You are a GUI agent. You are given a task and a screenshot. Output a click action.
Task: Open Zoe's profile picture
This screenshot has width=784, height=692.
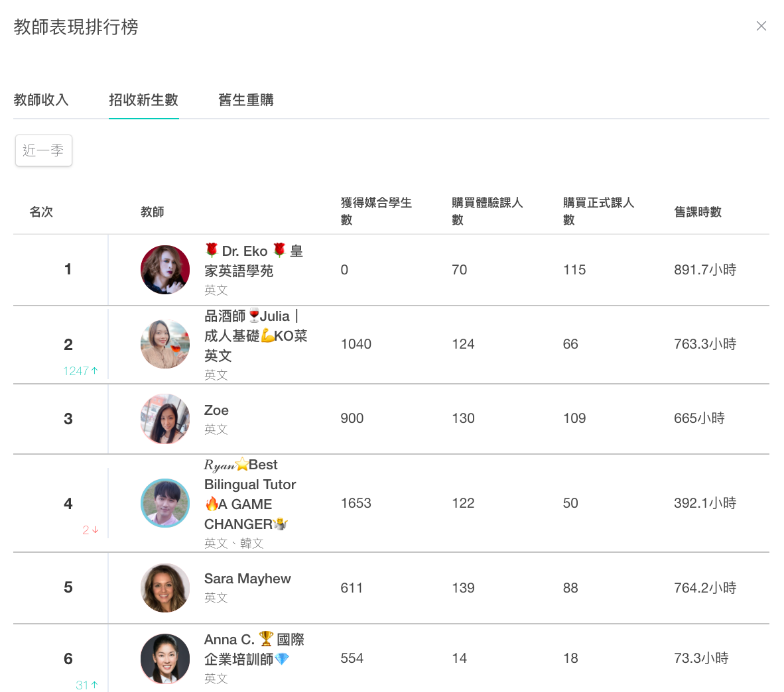pos(165,419)
